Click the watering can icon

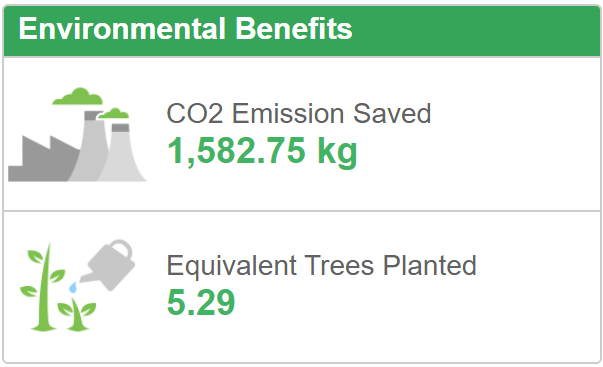108,265
